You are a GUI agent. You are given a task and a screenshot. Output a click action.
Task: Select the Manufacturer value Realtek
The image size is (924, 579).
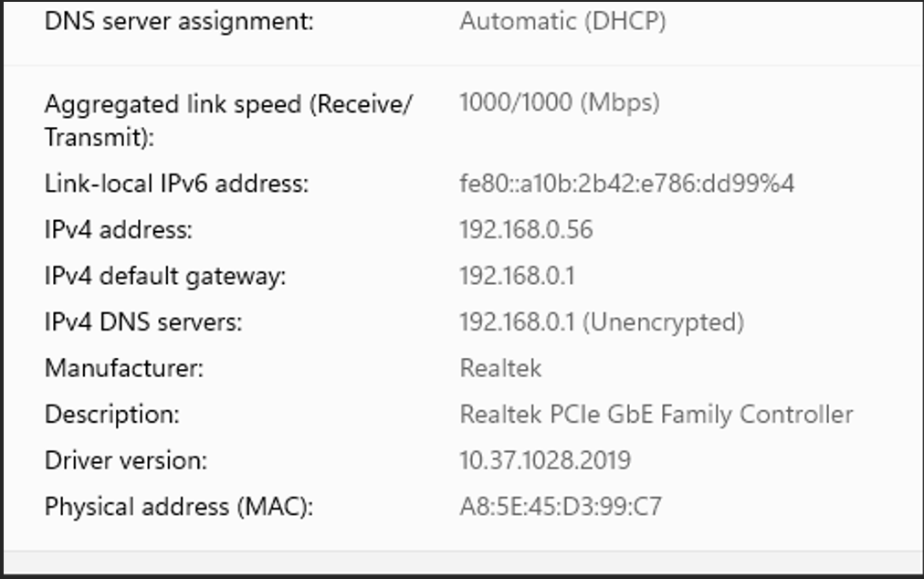pyautogui.click(x=500, y=368)
